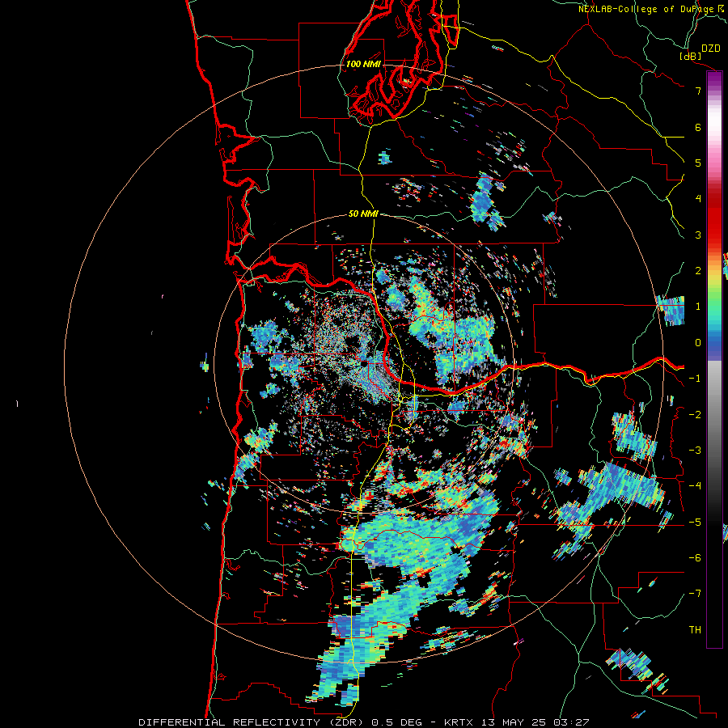This screenshot has height=728, width=728.
Task: Click the 6 value on the color scale
Action: [698, 127]
